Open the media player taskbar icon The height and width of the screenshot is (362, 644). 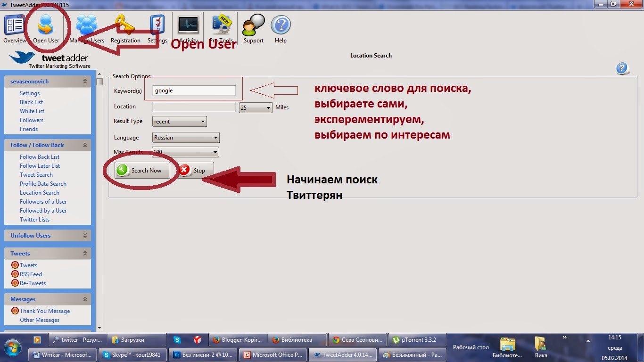click(37, 339)
